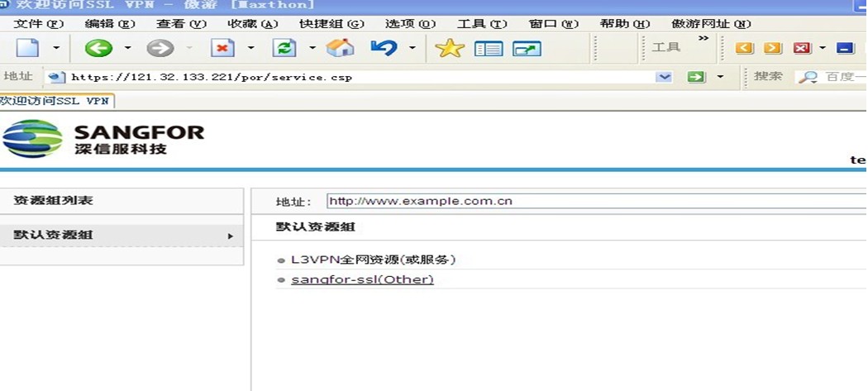Screen dimensions: 868x391
Task: Open the sangfor-ssl(Other) resource link
Action: 362,279
